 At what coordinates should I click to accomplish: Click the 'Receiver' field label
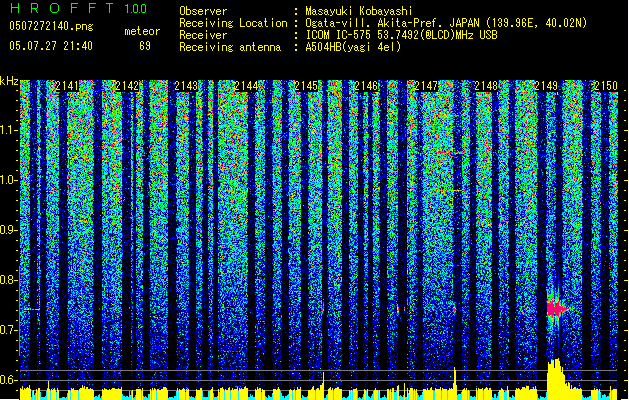coord(203,35)
